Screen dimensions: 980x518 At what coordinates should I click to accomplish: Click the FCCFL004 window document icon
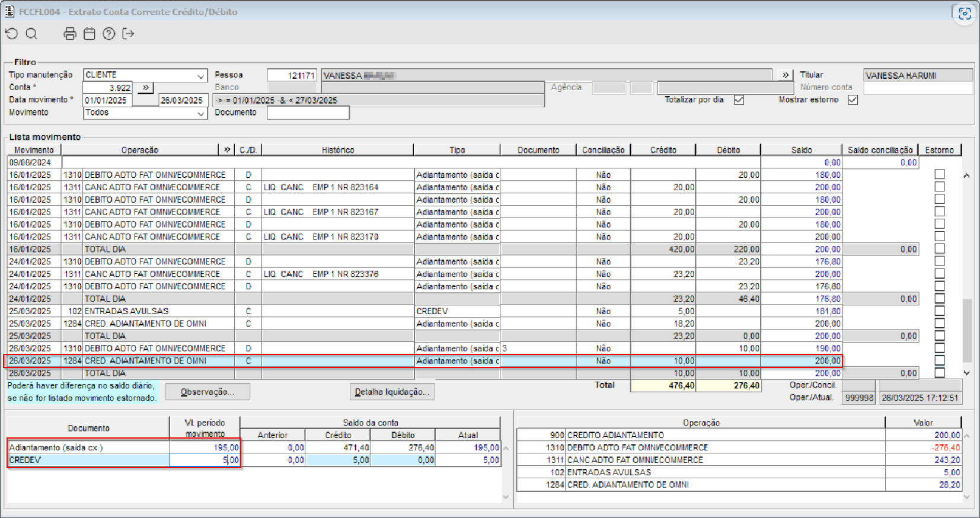pyautogui.click(x=9, y=11)
